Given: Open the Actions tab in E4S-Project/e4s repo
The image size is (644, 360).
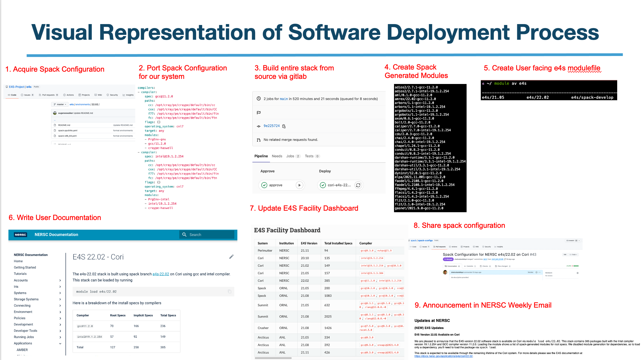Looking at the screenshot, I should (68, 95).
